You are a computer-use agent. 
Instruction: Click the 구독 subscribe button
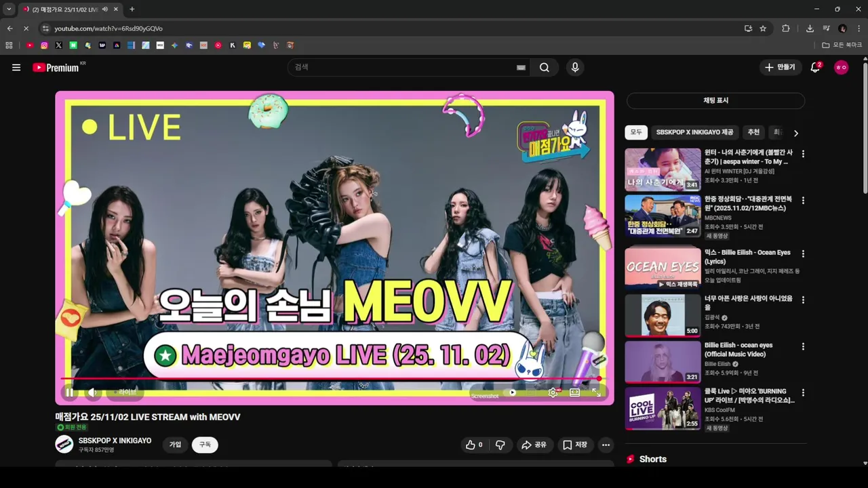(x=205, y=445)
